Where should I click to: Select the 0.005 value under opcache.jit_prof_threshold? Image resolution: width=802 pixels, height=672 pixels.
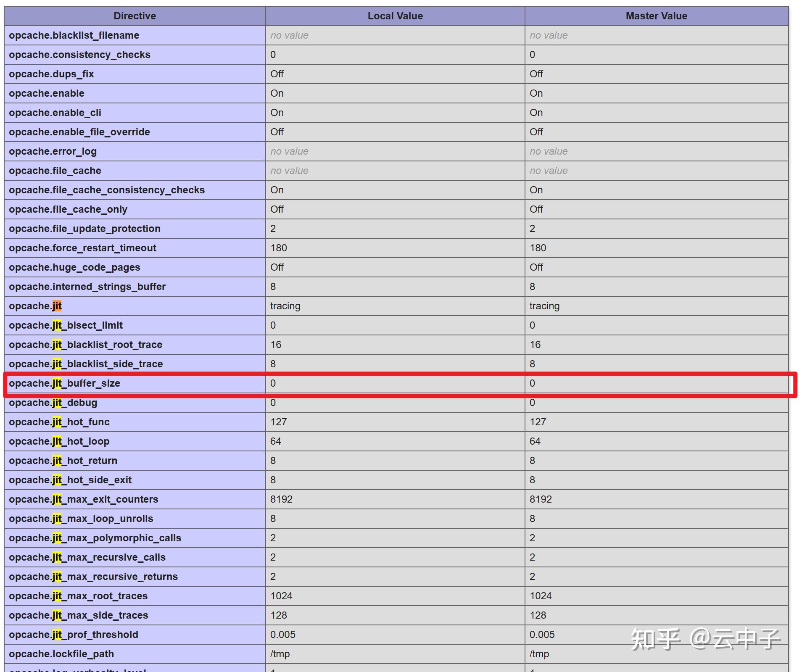283,634
